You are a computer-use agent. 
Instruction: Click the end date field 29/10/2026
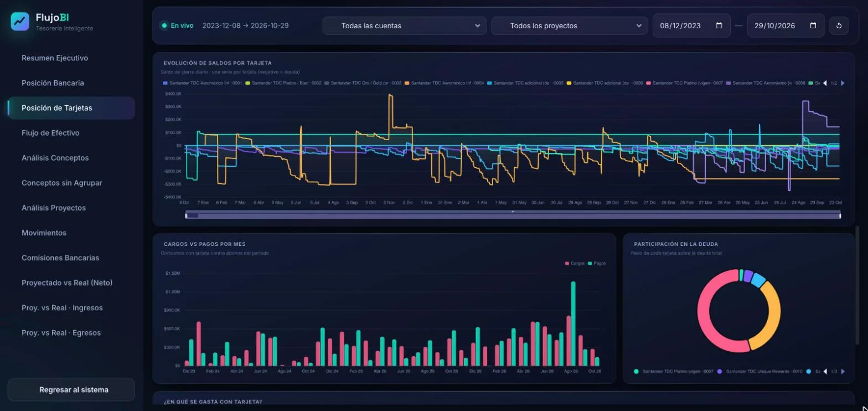click(x=786, y=25)
